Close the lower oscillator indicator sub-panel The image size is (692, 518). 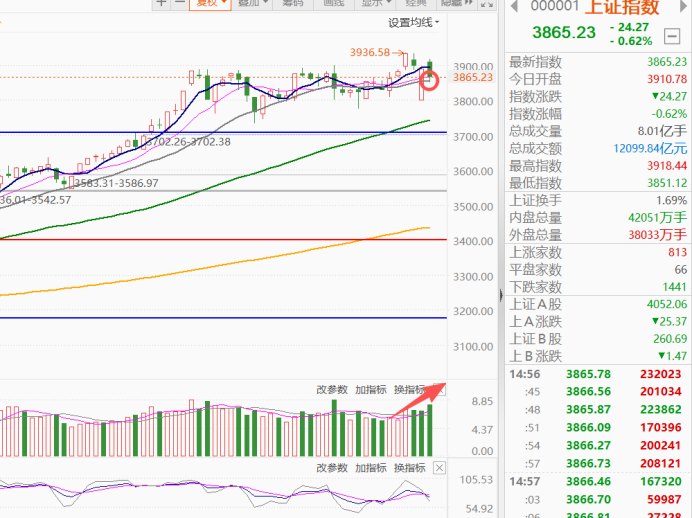(x=438, y=468)
